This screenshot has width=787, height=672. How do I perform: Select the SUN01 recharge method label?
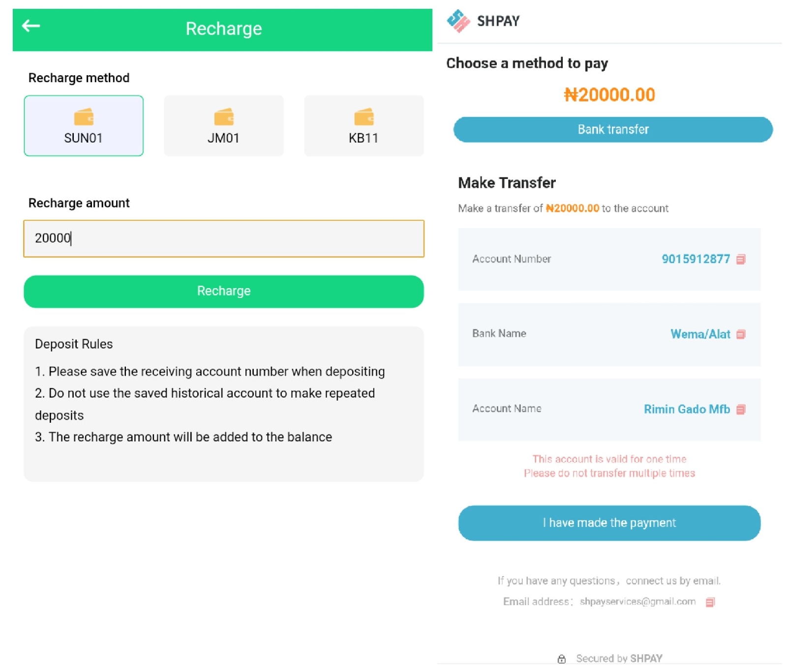(83, 138)
